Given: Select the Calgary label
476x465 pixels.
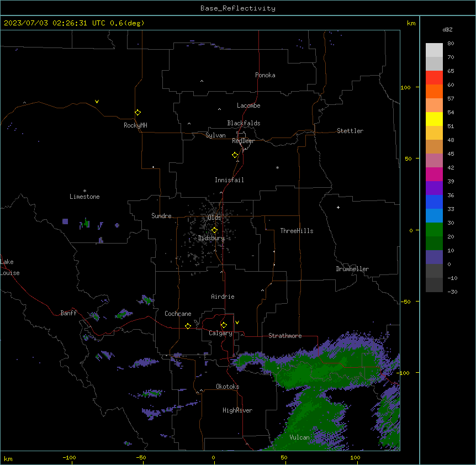Looking at the screenshot, I should point(220,333).
